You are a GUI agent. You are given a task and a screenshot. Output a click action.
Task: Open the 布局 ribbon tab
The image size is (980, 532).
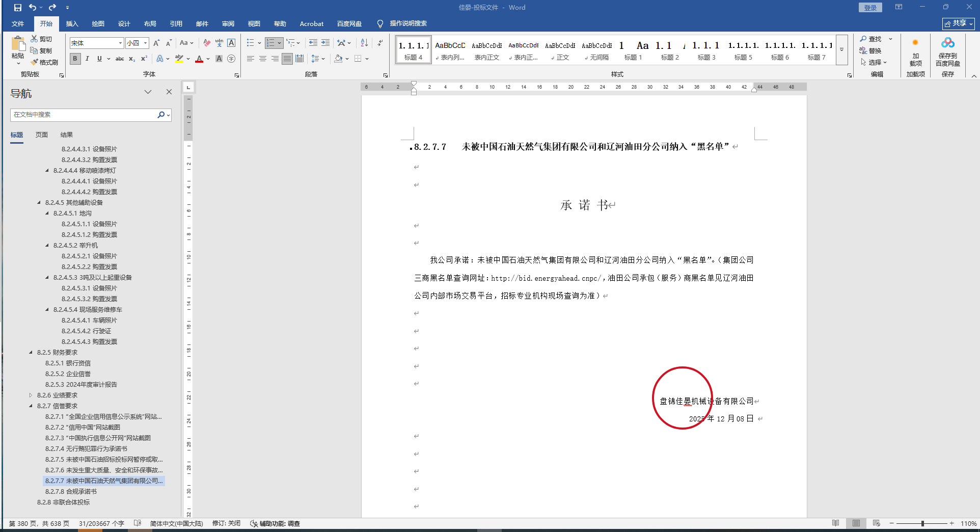point(150,24)
